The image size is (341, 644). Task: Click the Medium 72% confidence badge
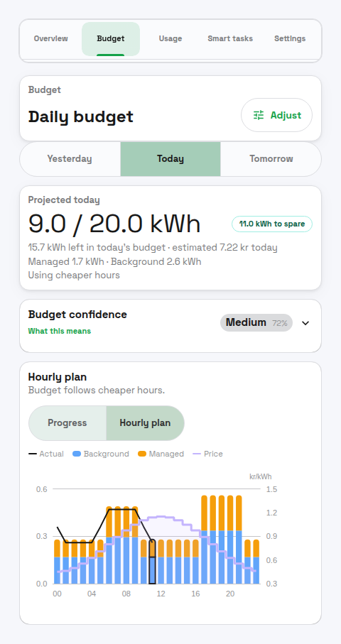[256, 323]
